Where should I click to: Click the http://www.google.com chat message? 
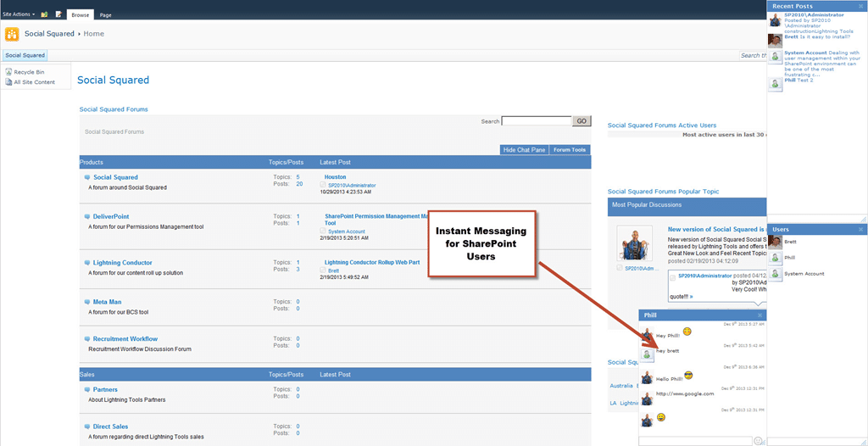(x=685, y=394)
